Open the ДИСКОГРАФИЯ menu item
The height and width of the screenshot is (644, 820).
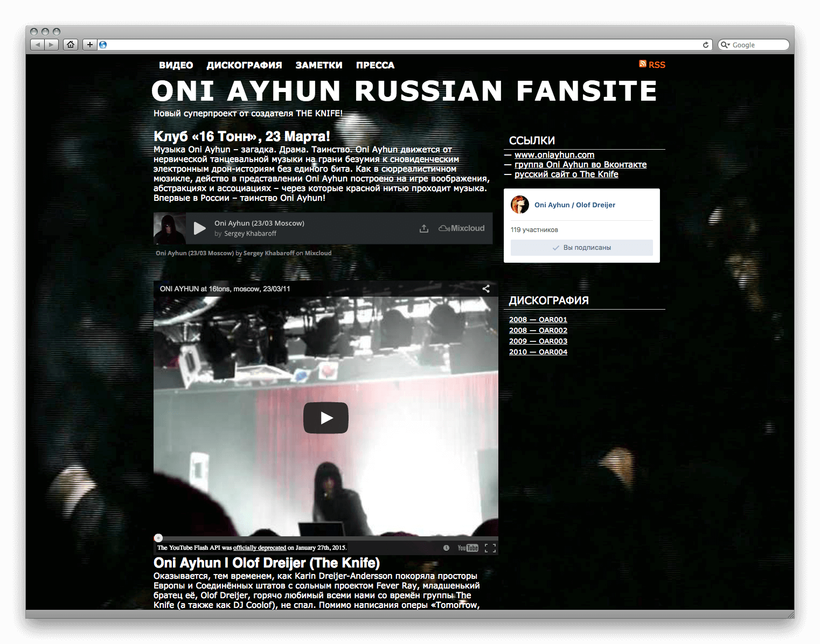(244, 65)
